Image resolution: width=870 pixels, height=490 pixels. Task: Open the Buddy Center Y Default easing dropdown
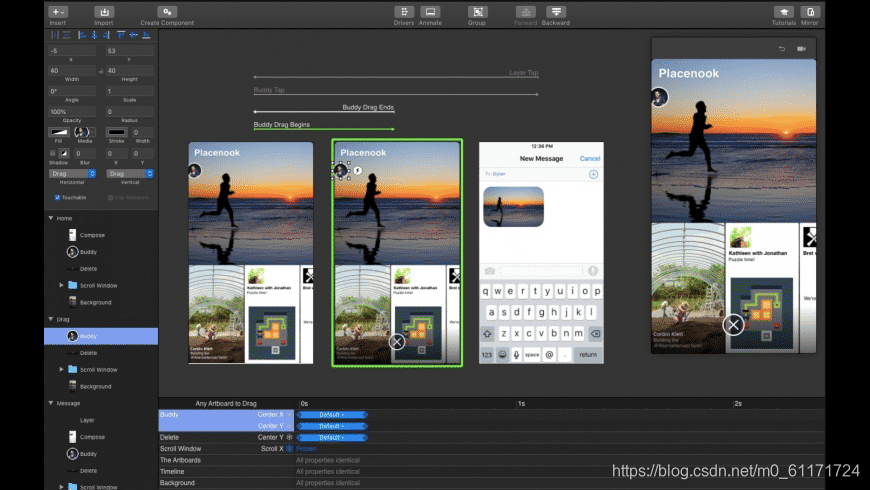click(332, 426)
